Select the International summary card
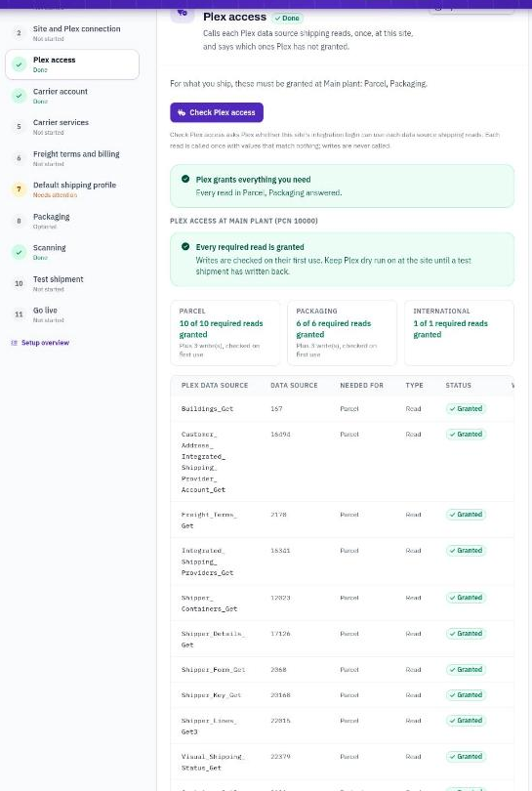532x791 pixels. (459, 332)
